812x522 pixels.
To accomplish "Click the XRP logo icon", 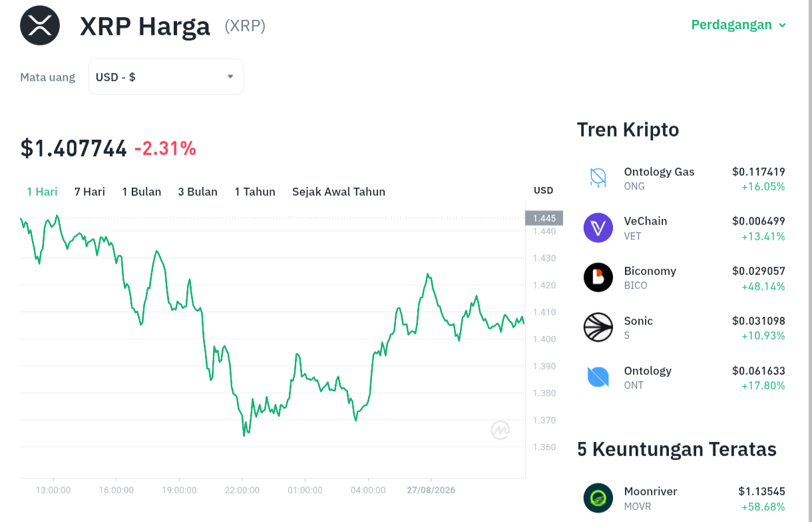I will pyautogui.click(x=40, y=25).
